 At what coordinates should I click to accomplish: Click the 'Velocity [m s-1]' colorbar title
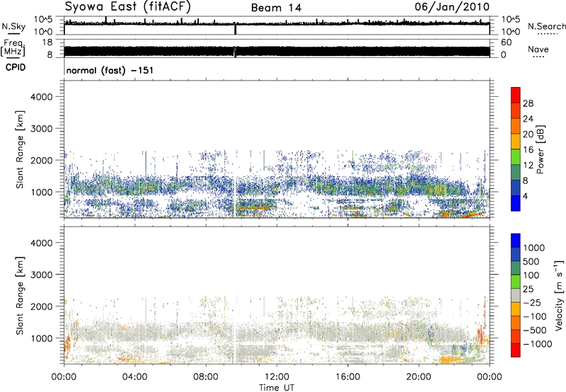pyautogui.click(x=559, y=295)
